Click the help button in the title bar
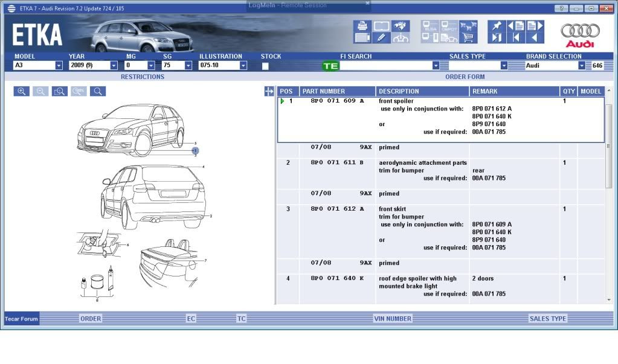The image size is (618, 364). [561, 8]
